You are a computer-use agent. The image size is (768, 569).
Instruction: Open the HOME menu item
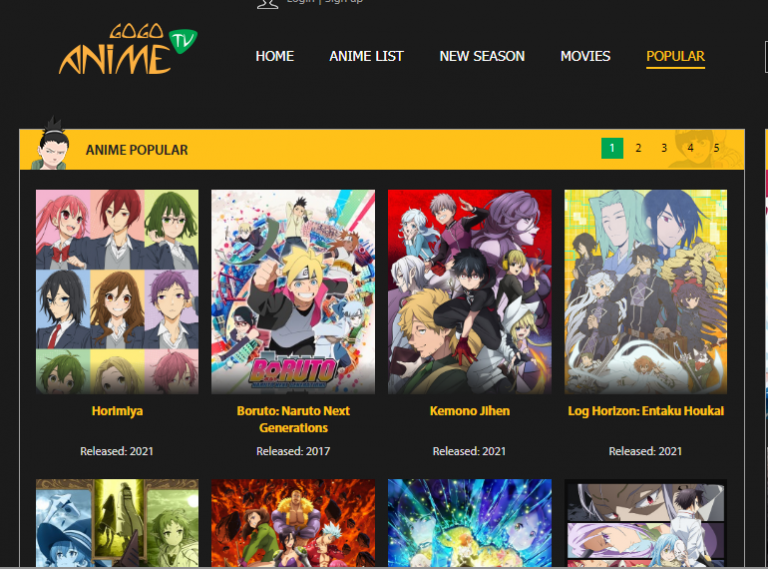(274, 56)
